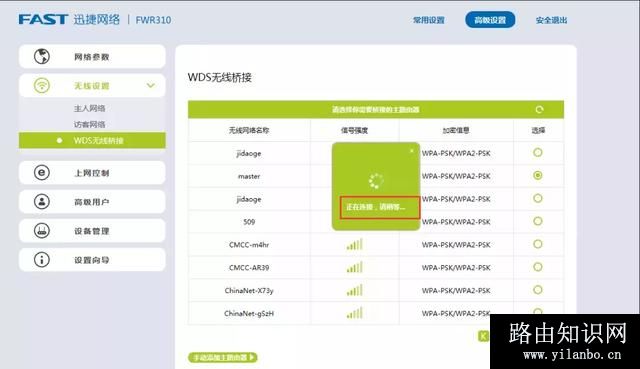640x369 pixels.
Task: Click 安全退出 logout link
Action: [551, 20]
